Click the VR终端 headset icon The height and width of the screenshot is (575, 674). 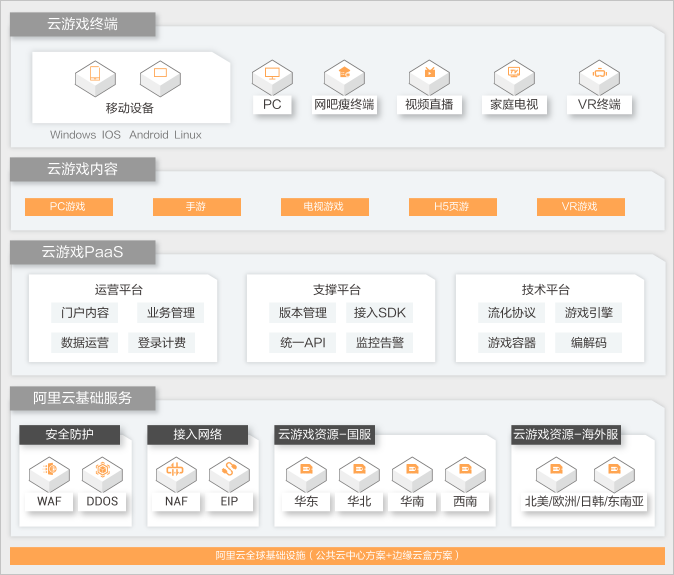click(x=599, y=78)
